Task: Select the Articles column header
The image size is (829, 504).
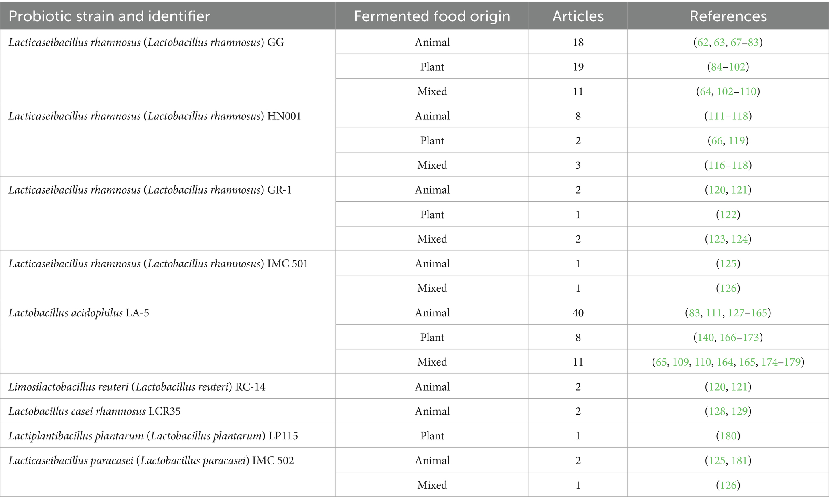Action: pyautogui.click(x=578, y=16)
